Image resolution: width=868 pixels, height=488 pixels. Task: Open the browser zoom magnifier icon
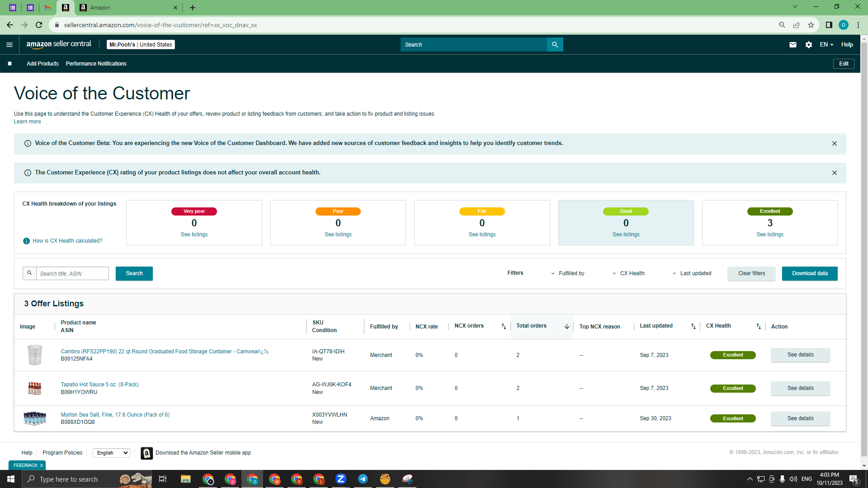[x=782, y=25]
